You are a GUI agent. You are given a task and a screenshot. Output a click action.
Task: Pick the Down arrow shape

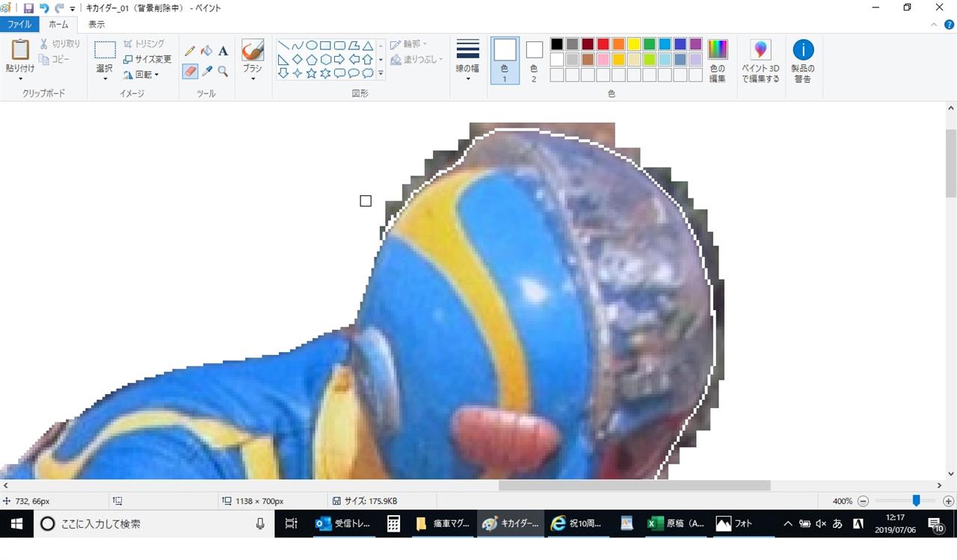[x=283, y=73]
